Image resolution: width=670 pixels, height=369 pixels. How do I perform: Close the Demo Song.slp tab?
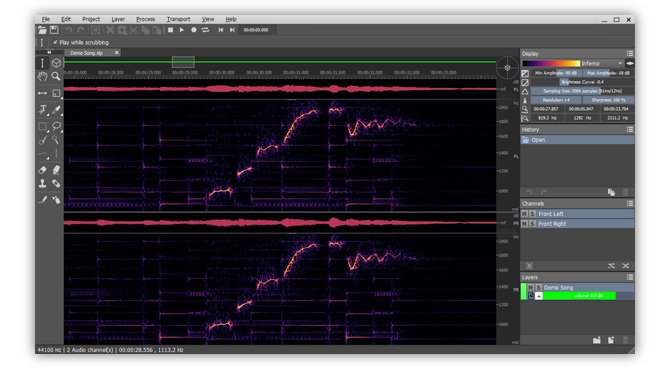tap(116, 53)
